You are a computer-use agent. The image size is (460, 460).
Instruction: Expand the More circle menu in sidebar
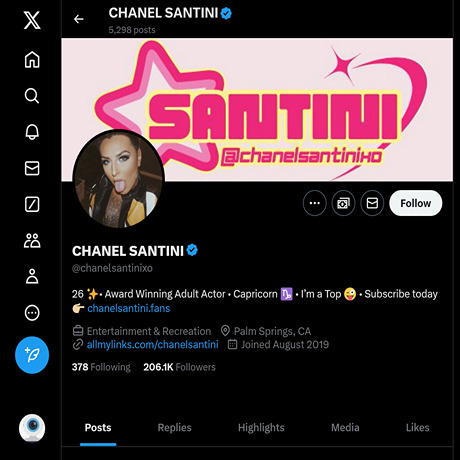32,313
